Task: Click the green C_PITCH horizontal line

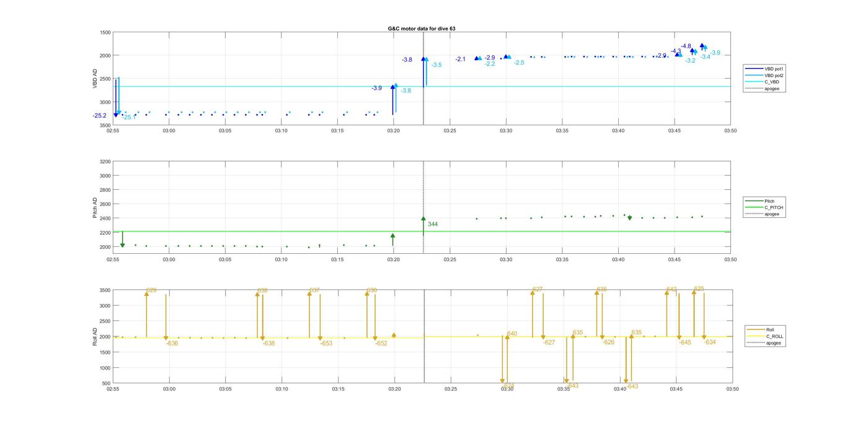Action: [x=422, y=232]
